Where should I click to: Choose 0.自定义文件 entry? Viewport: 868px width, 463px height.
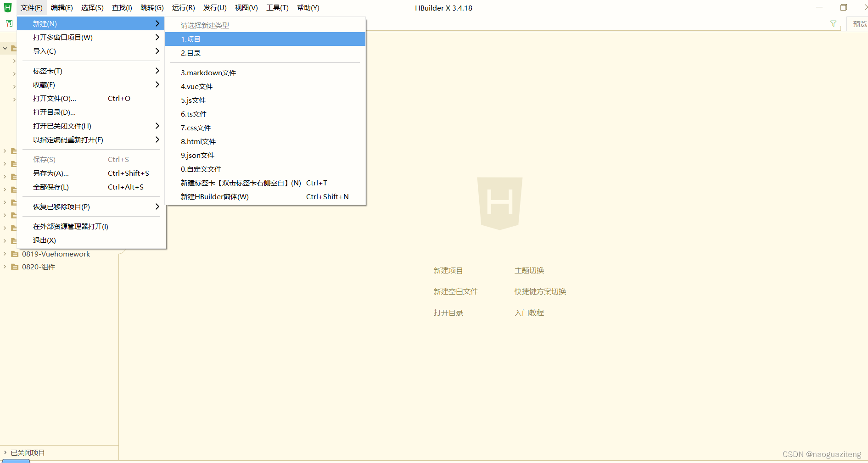click(x=265, y=169)
